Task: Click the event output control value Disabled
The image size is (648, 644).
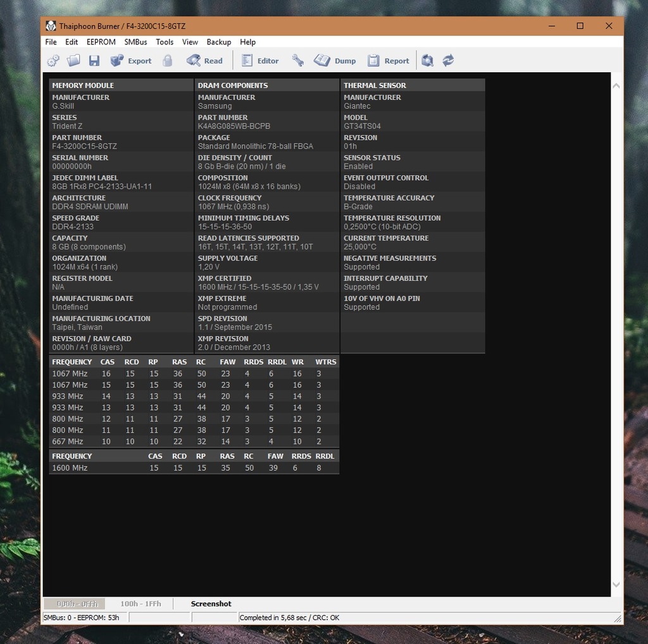Action: coord(359,186)
